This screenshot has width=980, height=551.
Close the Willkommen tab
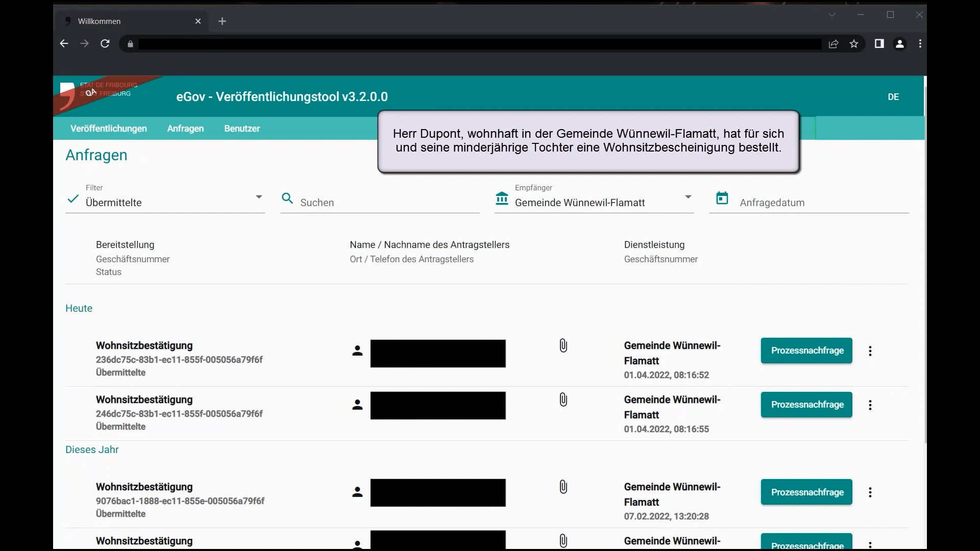(198, 21)
